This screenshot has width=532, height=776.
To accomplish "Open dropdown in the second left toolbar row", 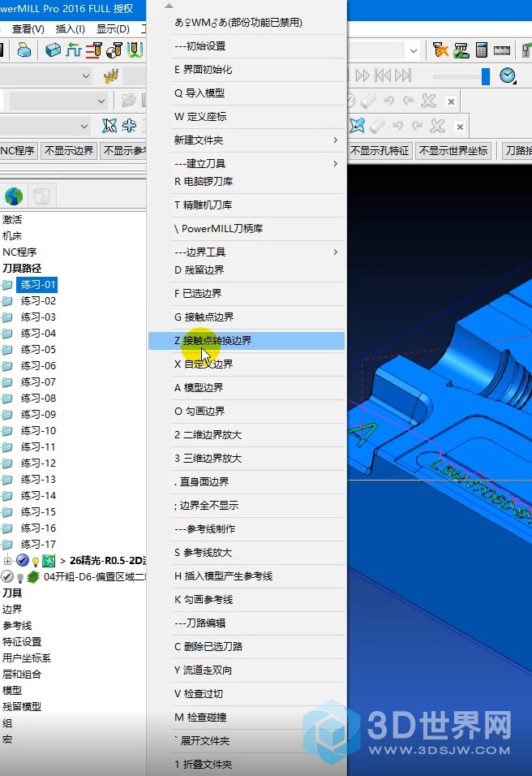I will tap(101, 101).
